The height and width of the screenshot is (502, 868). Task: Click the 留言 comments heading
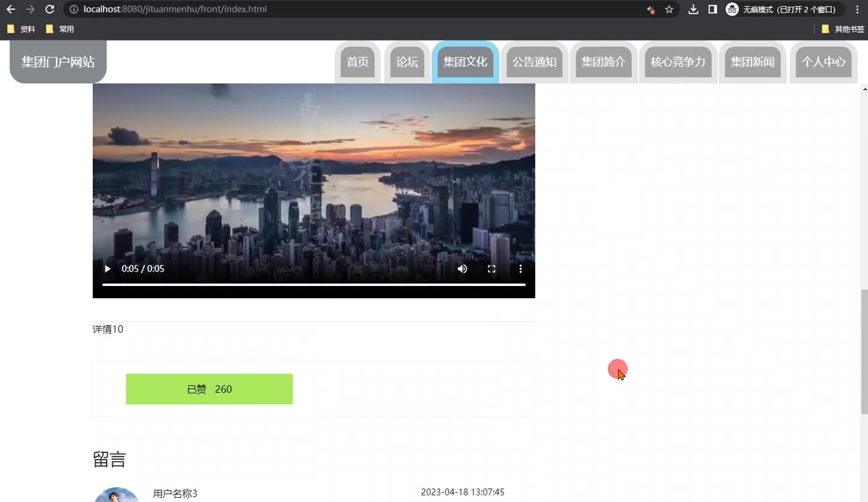pyautogui.click(x=109, y=460)
